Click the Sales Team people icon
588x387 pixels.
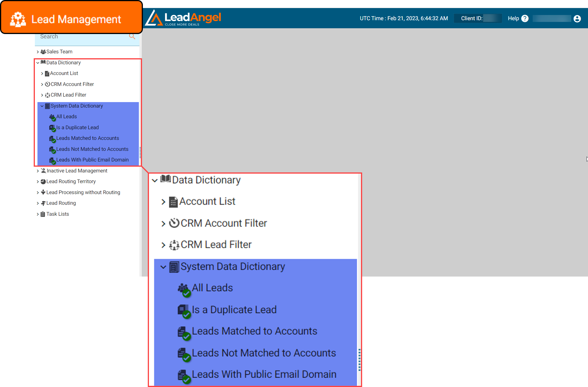click(x=43, y=52)
